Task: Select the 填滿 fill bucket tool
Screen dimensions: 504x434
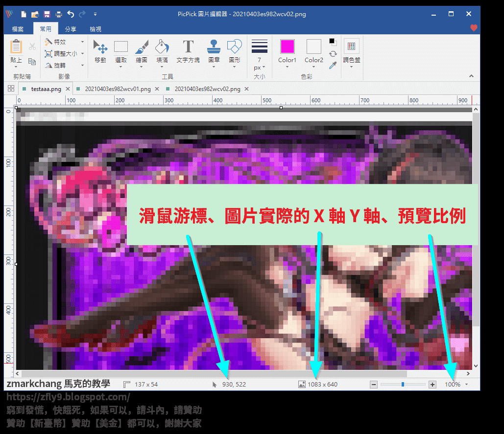Action: pyautogui.click(x=162, y=51)
